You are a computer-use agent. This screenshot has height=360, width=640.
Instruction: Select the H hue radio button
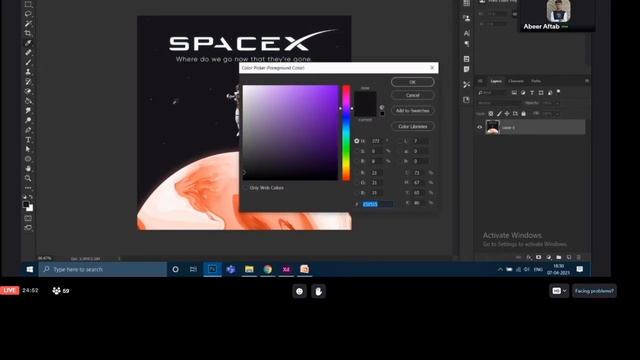(357, 141)
